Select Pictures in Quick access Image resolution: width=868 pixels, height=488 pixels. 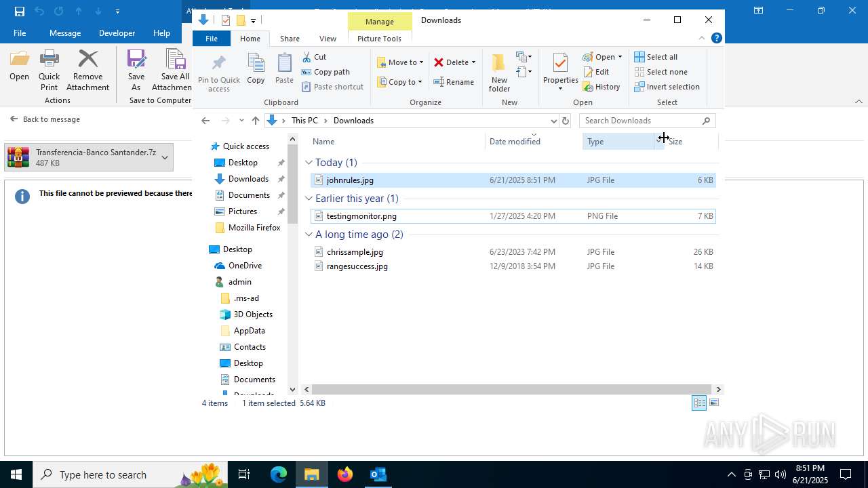tap(242, 211)
